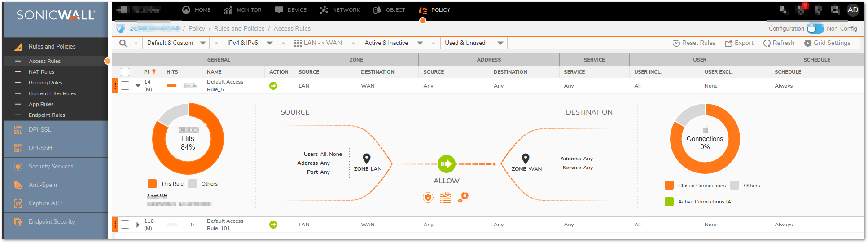The width and height of the screenshot is (868, 243).
Task: Click the notifications icon with red badge
Action: 801,9
